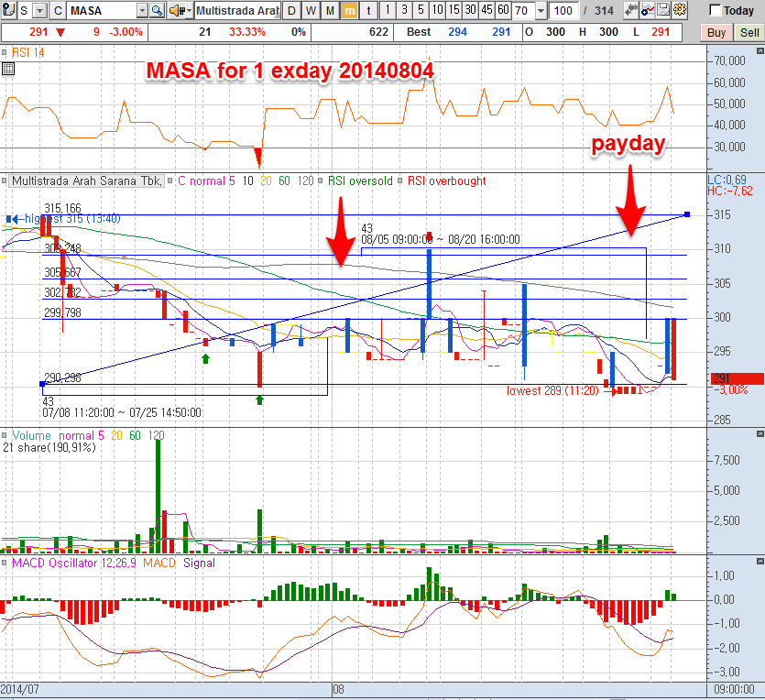Set the interval to 15 minutes
Viewport: 765px width, 700px height.
pos(454,10)
